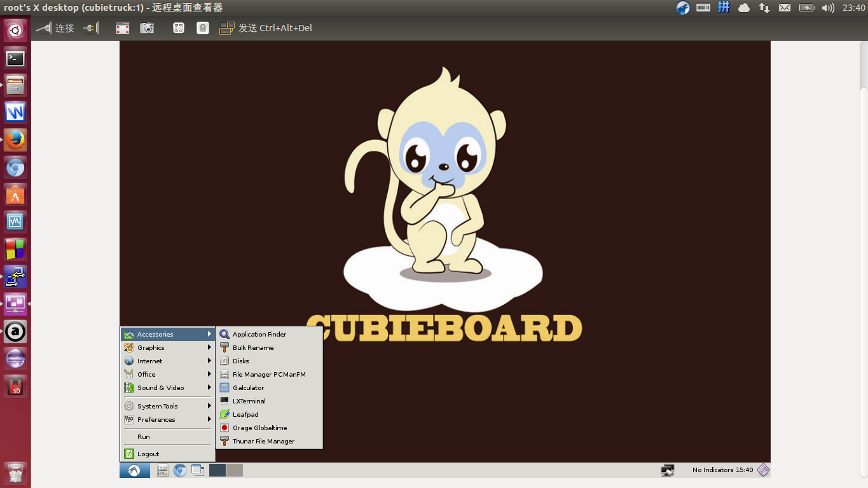Launch File Manager PCManFM

(269, 374)
